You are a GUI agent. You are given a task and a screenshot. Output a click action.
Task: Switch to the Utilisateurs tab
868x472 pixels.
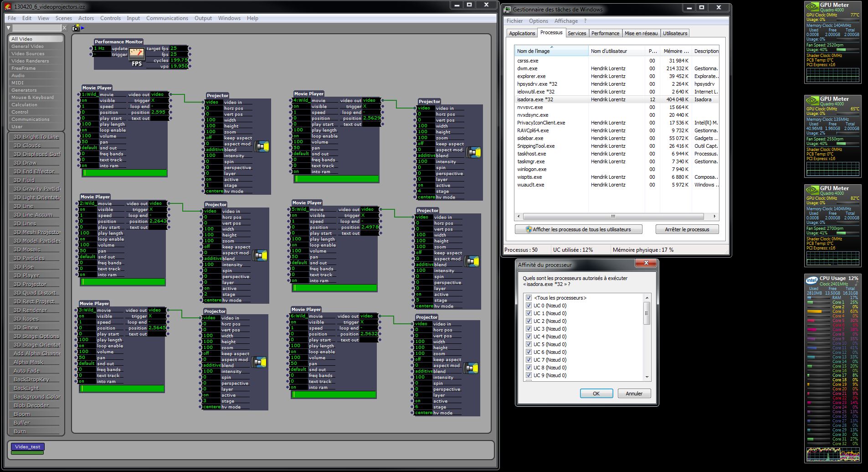pos(675,33)
